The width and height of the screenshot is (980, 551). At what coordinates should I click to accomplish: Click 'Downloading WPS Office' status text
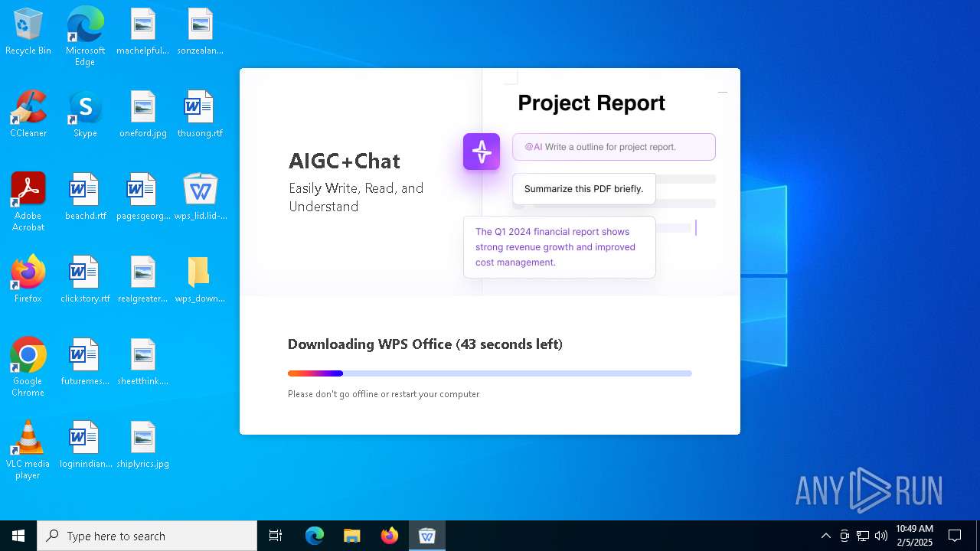(x=425, y=344)
